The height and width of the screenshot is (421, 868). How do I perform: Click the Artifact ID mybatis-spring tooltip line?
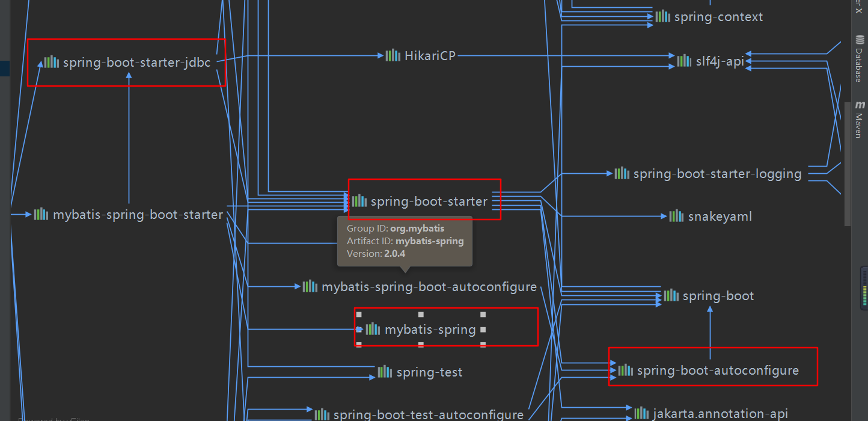tap(405, 241)
